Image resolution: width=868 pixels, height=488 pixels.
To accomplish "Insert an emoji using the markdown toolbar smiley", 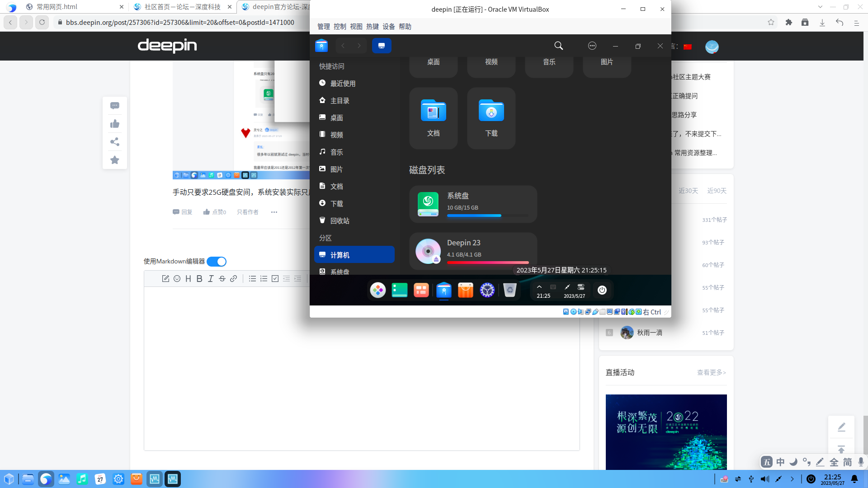I will pyautogui.click(x=177, y=278).
